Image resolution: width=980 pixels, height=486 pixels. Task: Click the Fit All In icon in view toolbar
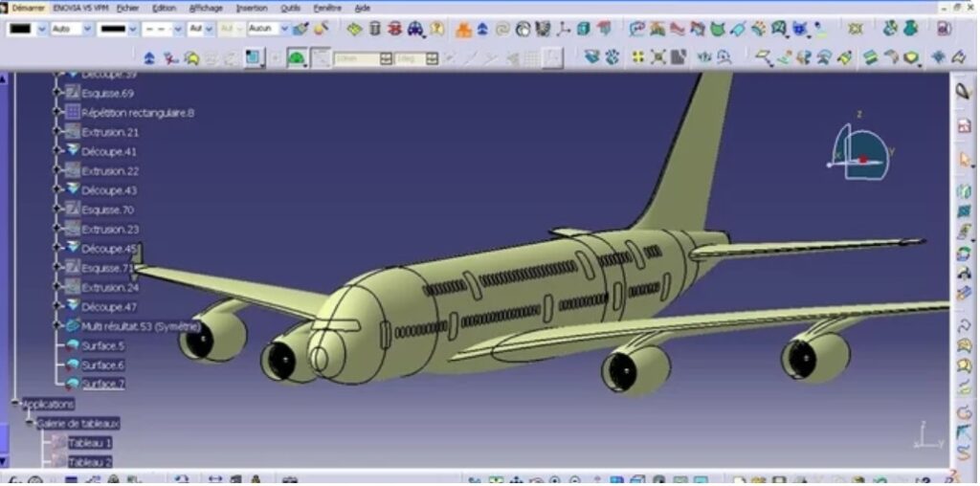tap(658, 57)
